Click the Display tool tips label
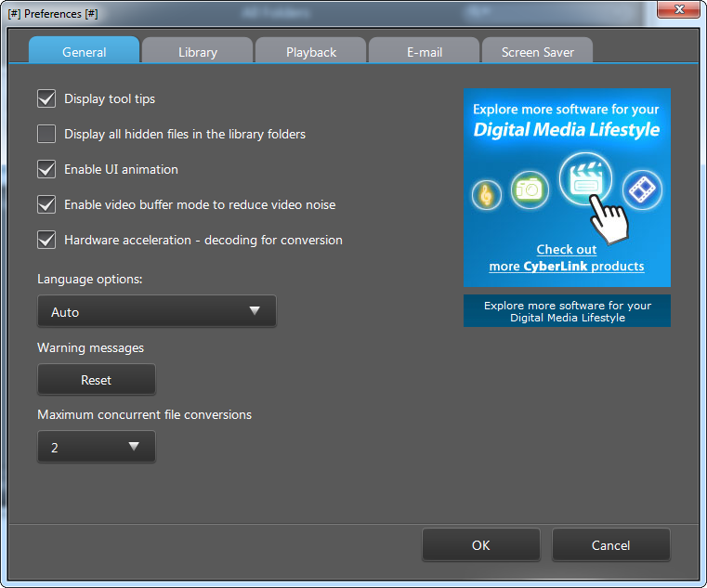 (x=110, y=98)
